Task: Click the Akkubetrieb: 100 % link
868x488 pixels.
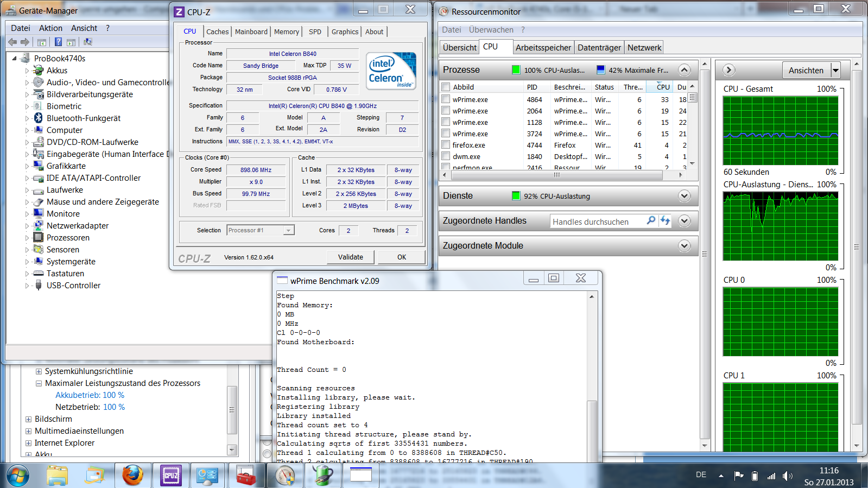Action: (x=90, y=395)
